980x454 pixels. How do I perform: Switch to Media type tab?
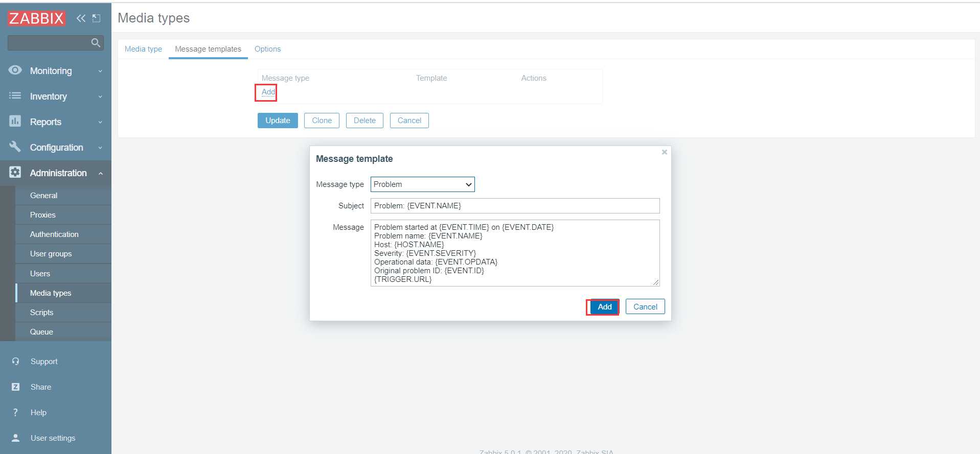[x=143, y=49]
